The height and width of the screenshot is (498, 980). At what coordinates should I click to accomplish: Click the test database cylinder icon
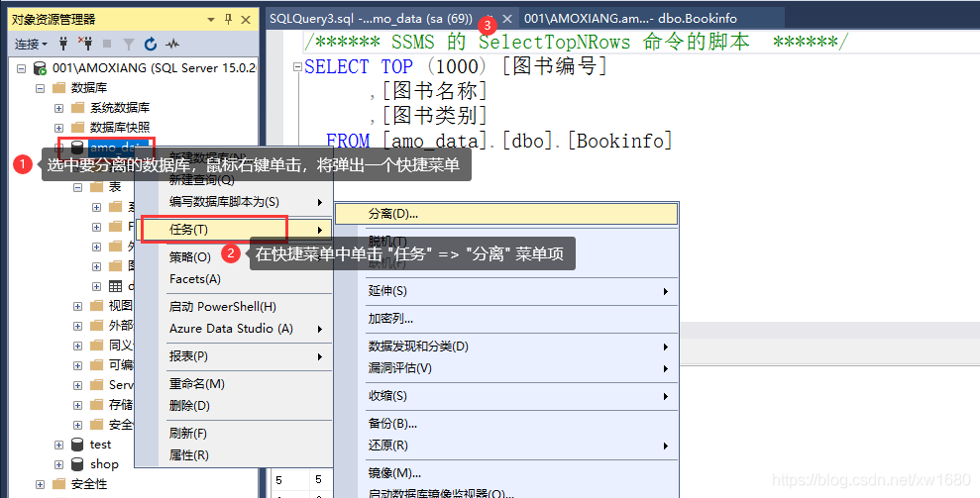coord(77,445)
